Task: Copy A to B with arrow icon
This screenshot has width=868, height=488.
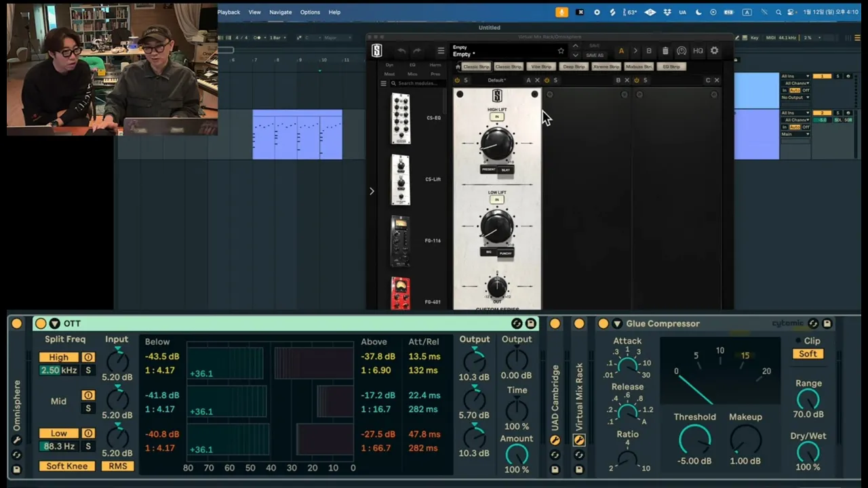Action: 635,51
